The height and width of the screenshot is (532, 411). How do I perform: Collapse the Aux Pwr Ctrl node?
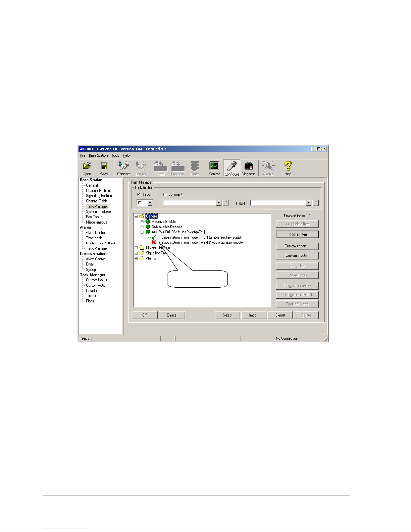(x=142, y=232)
